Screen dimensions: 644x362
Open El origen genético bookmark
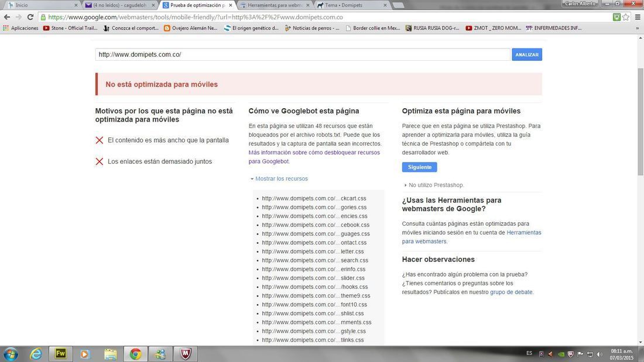[251, 28]
